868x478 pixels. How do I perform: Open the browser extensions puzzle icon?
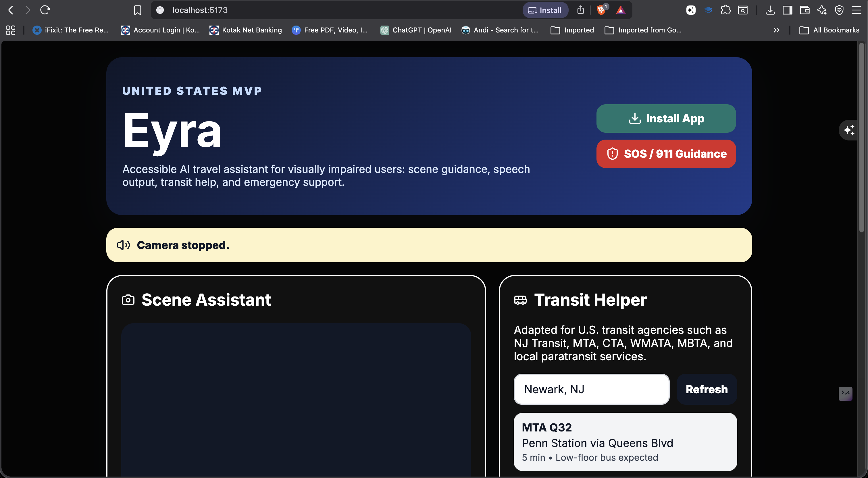(x=725, y=10)
